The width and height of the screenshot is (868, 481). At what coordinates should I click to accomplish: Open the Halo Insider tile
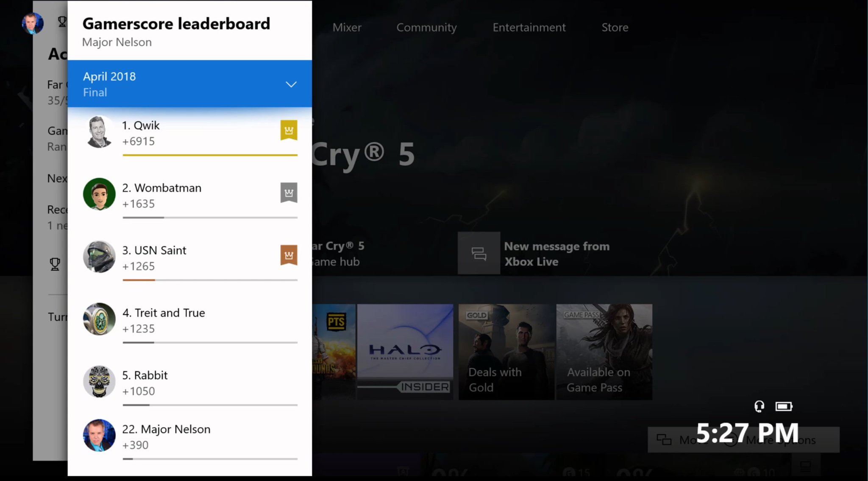point(405,352)
